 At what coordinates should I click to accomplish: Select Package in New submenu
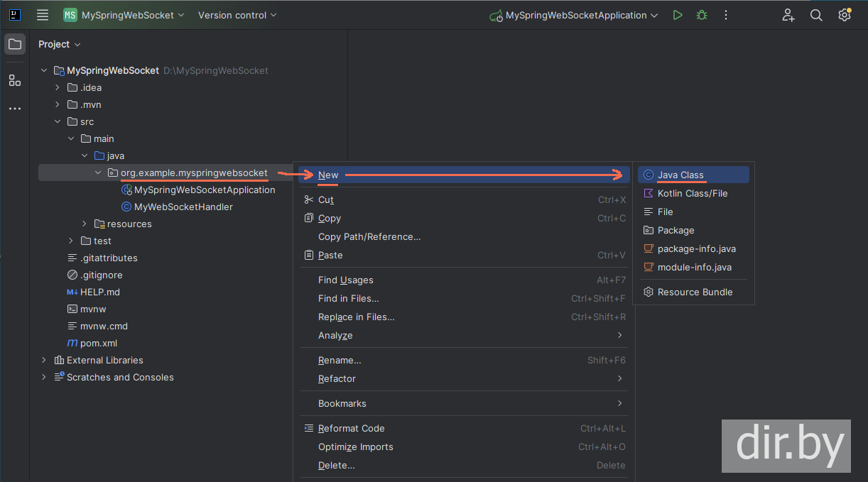(693, 230)
